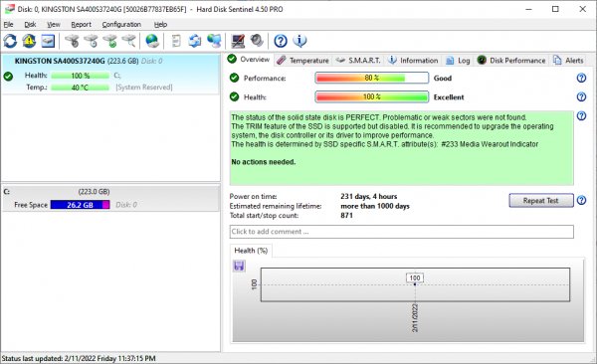Click the 26.2 GB free space bar
The width and height of the screenshot is (597, 364).
[80, 205]
